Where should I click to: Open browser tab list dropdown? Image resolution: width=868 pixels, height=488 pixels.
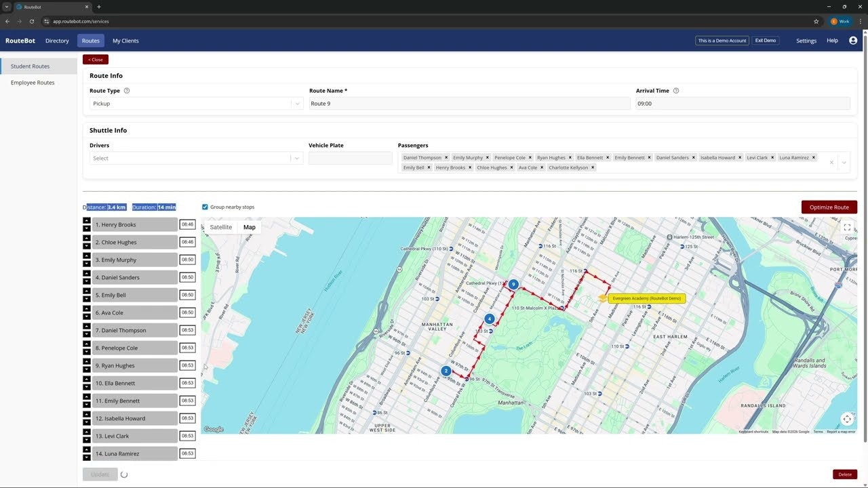(x=7, y=7)
